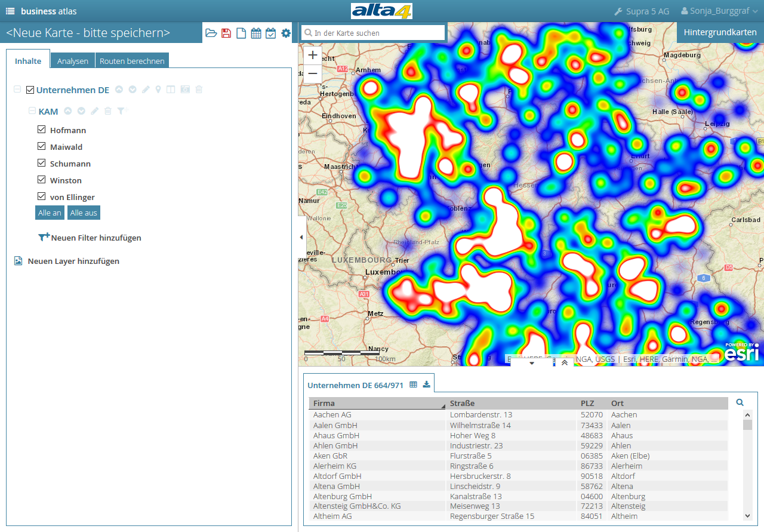Image resolution: width=764 pixels, height=532 pixels.
Task: Click the camera image icon for Unternehmen DE
Action: click(x=185, y=90)
